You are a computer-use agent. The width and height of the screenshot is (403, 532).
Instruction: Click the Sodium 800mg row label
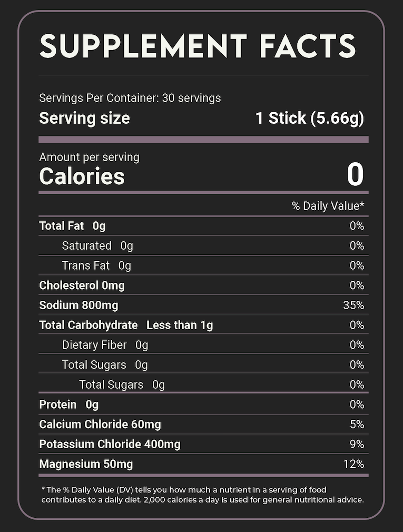(78, 306)
